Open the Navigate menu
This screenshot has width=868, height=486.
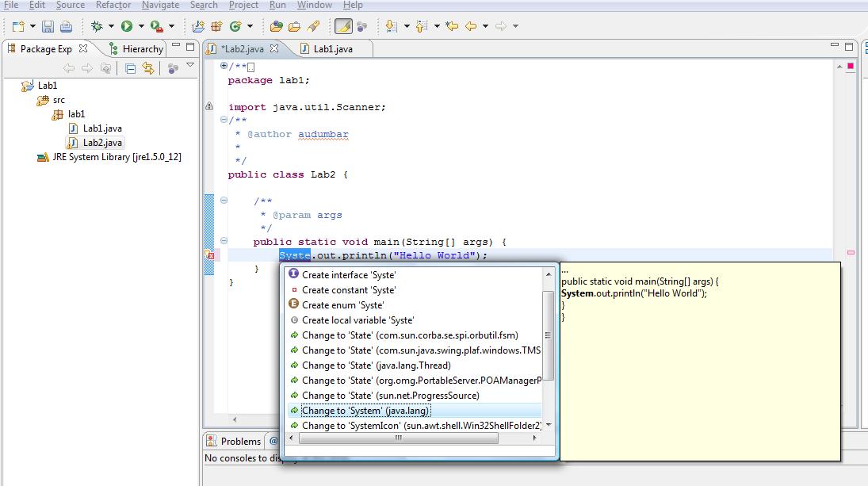click(x=161, y=5)
